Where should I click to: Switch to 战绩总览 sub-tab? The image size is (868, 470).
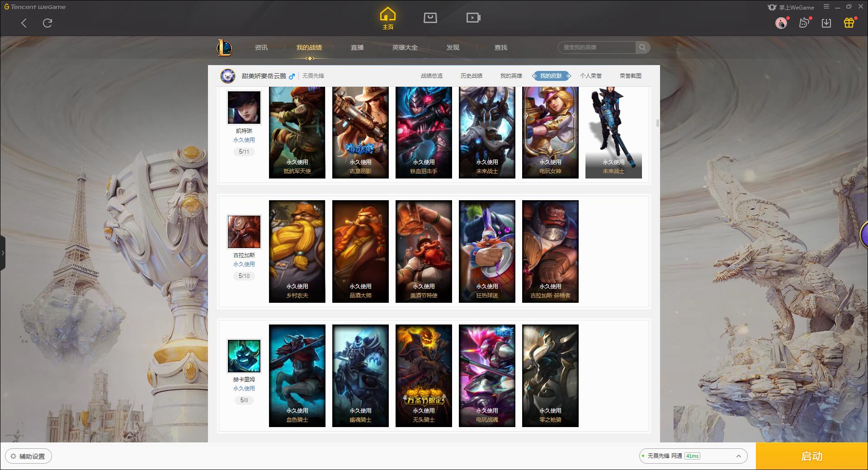432,76
